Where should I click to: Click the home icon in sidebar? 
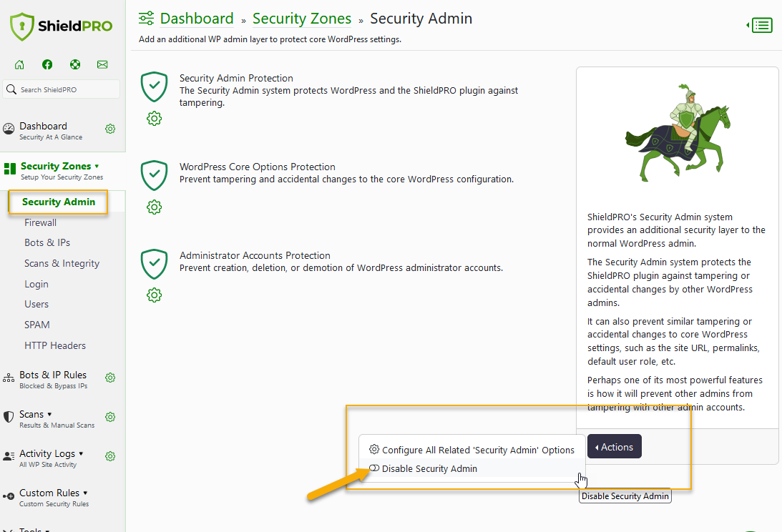coord(19,64)
